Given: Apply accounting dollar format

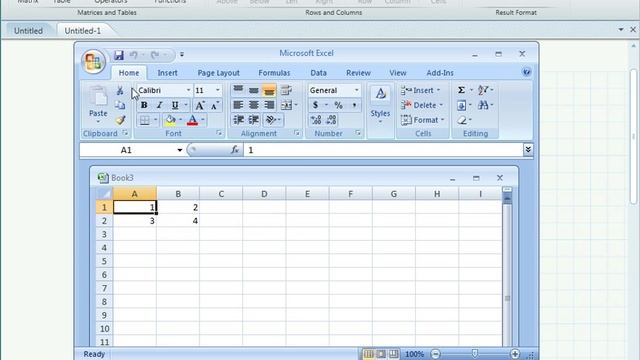Looking at the screenshot, I should [x=316, y=105].
